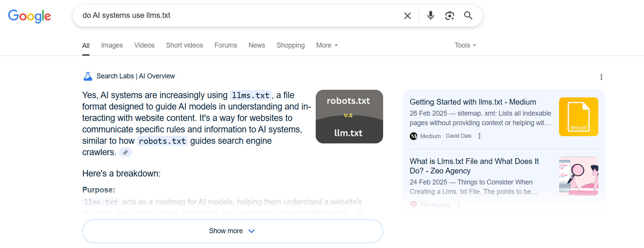Open the Short videos tab
The image size is (644, 248).
184,45
